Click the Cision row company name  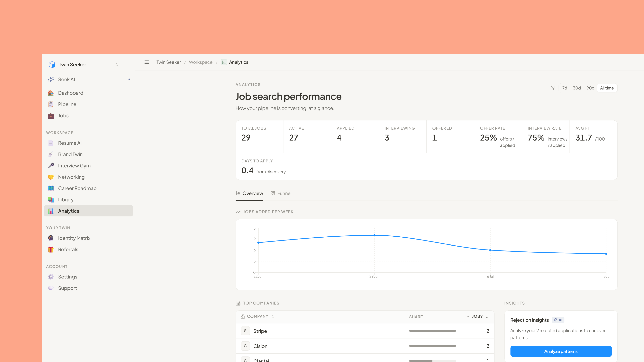point(260,346)
